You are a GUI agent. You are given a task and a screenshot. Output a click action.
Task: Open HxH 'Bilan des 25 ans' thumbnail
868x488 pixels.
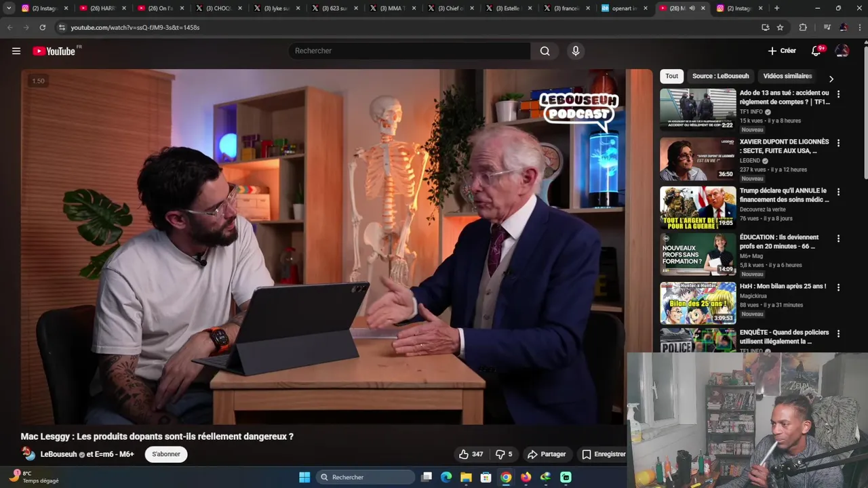click(x=698, y=303)
